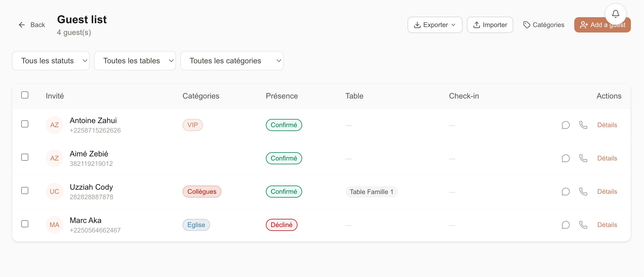644x277 pixels.
Task: Open Détails link for Aimé Zebié
Action: pyautogui.click(x=607, y=158)
